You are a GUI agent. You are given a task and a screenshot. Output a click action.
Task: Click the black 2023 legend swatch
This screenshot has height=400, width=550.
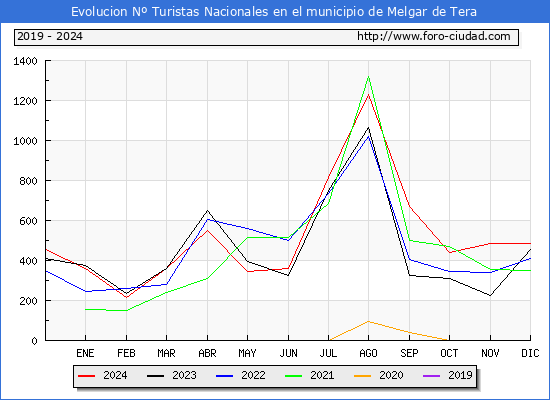(x=155, y=376)
